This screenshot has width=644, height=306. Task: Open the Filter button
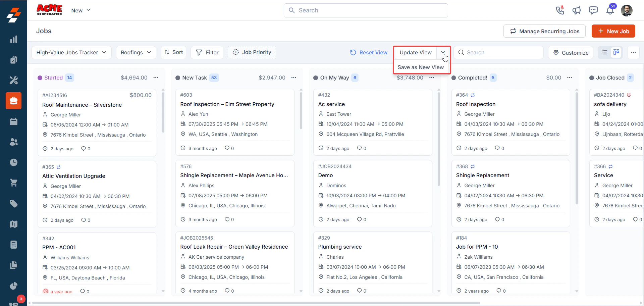click(207, 52)
